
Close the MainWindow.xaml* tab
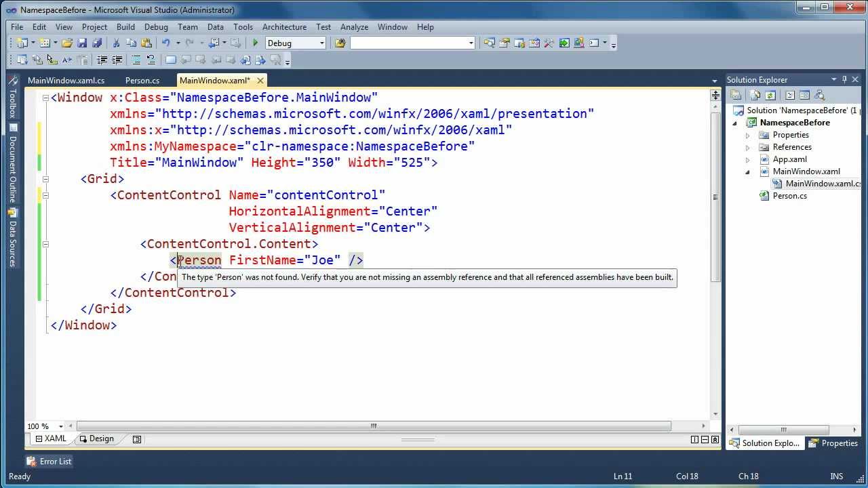(260, 81)
